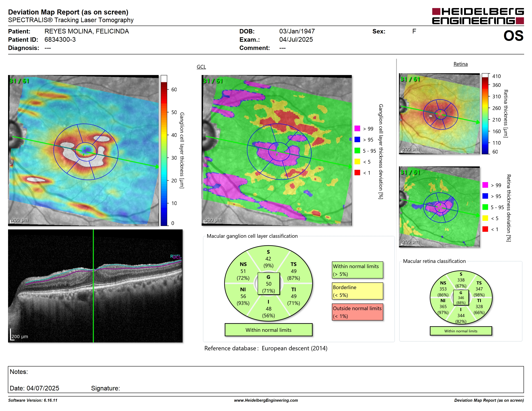Select GCL sector TS value 49 (87%)
The image size is (532, 411).
coord(294,271)
